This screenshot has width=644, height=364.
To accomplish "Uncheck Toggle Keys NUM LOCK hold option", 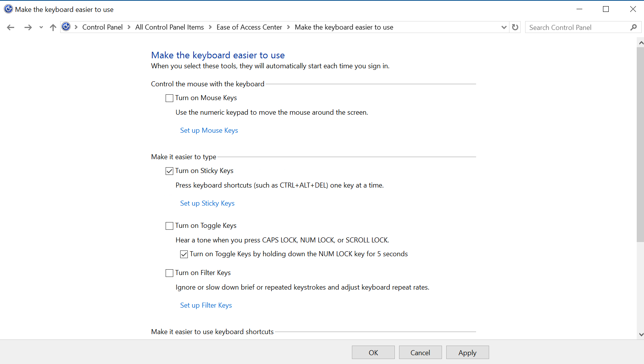I will (x=184, y=254).
